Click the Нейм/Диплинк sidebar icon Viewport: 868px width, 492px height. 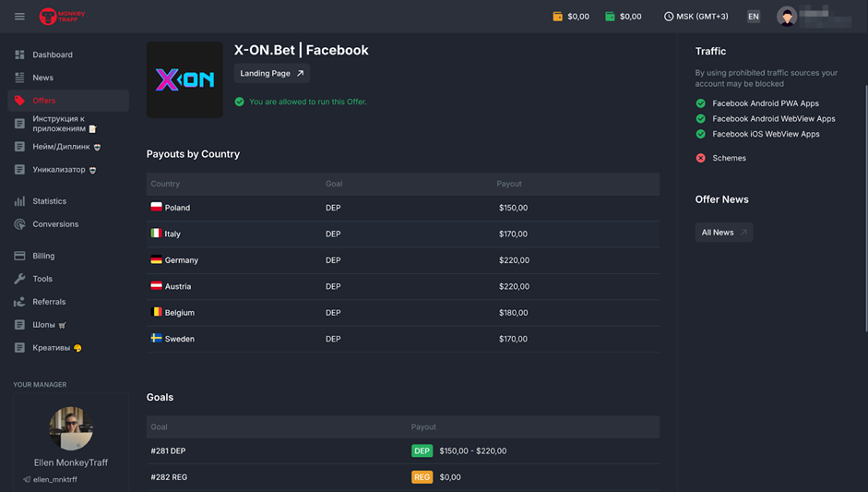[x=19, y=147]
